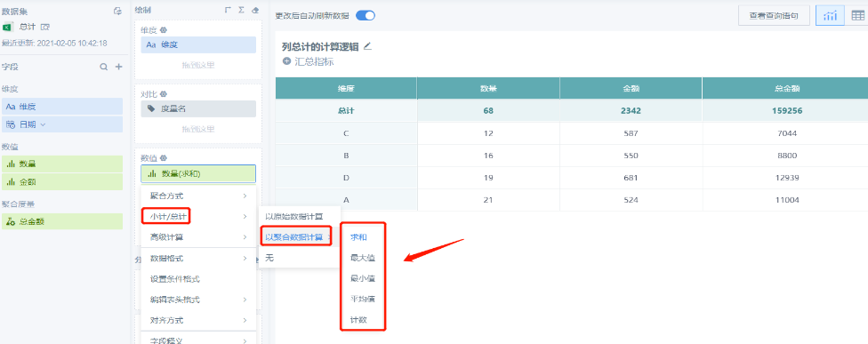Click the field search magnifier icon

tap(103, 67)
